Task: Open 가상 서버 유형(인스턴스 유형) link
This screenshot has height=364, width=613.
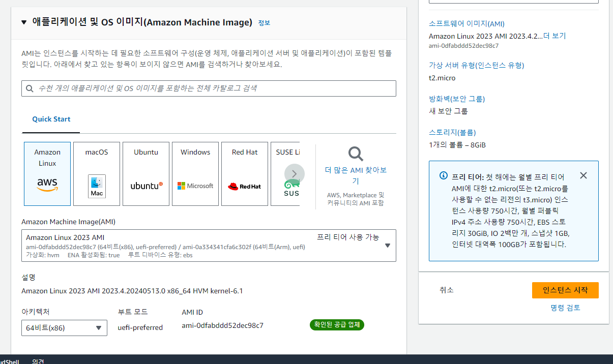Action: pyautogui.click(x=476, y=65)
